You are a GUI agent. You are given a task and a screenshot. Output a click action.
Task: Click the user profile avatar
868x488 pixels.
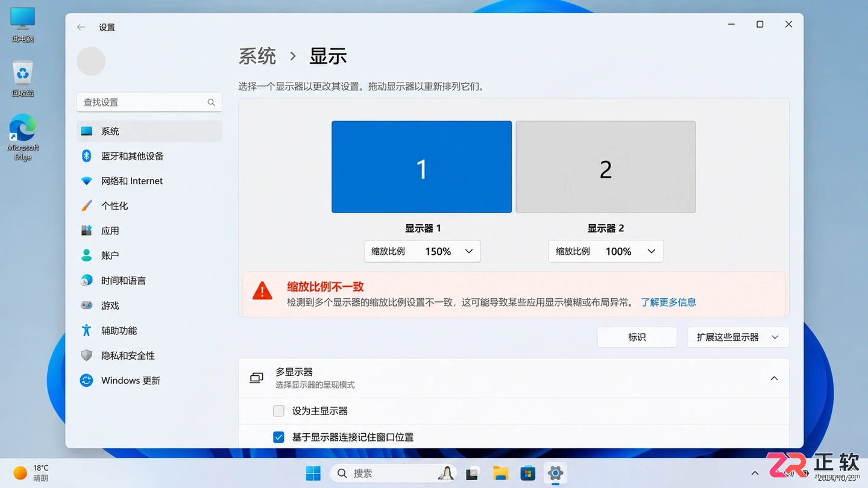tap(91, 61)
